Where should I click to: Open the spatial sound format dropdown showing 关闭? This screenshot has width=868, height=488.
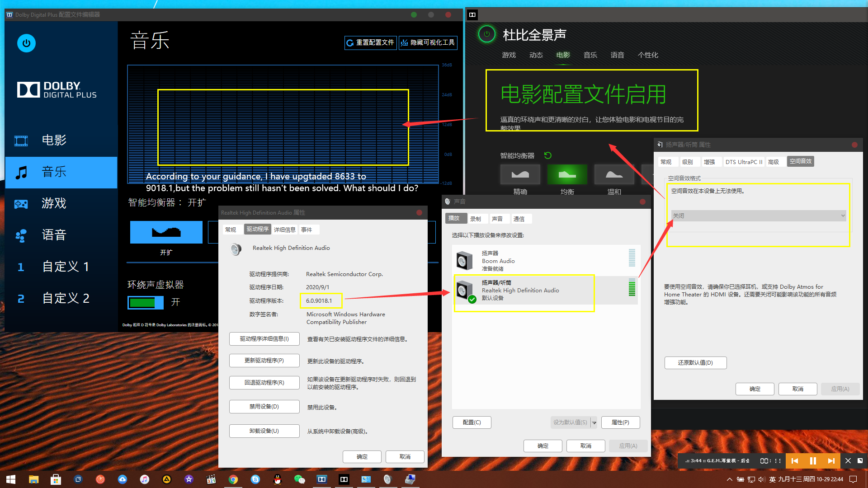759,216
